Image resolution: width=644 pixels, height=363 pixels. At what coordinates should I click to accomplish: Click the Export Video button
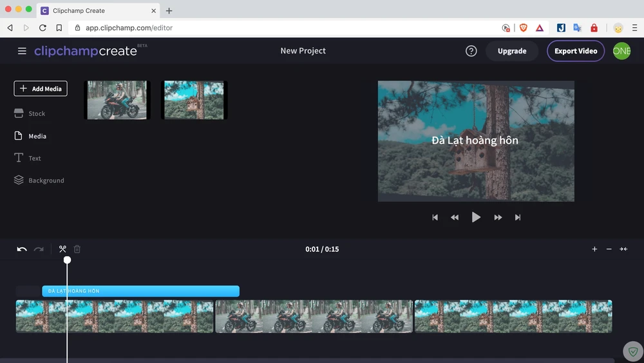click(x=576, y=51)
